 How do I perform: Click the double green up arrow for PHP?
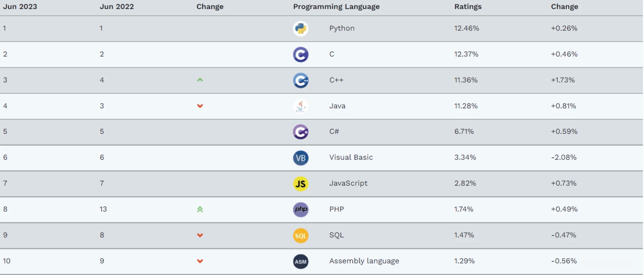[200, 209]
